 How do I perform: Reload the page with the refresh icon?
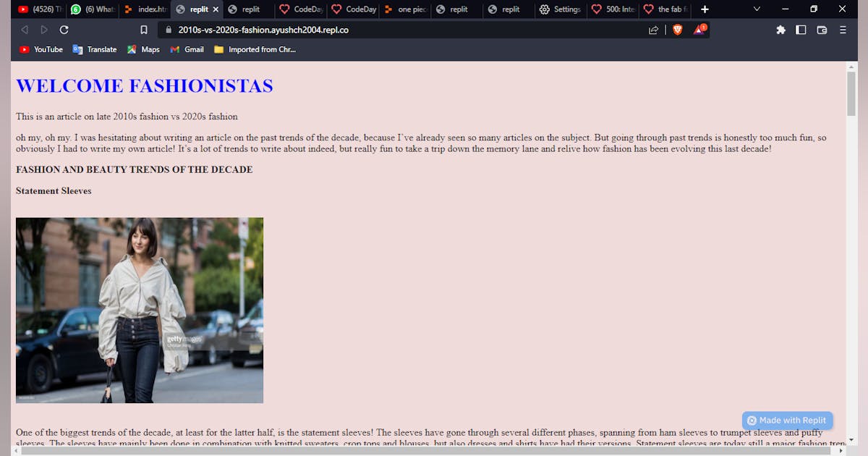point(64,30)
